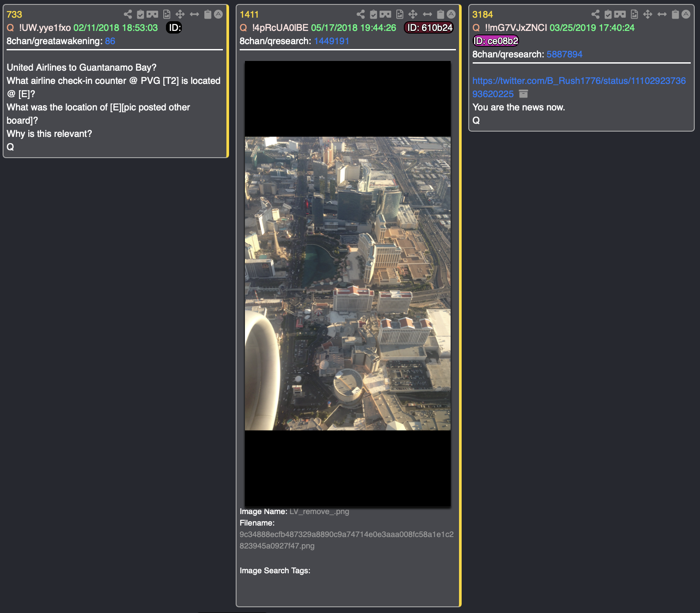Click the ID: ce08b2 badge

[496, 41]
